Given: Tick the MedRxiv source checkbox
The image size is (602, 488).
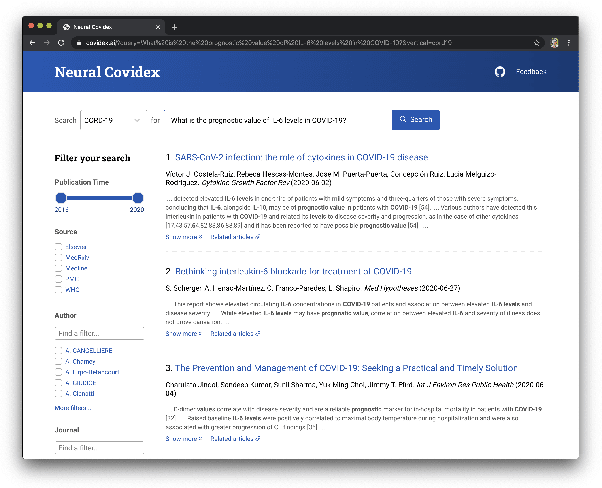Looking at the screenshot, I should tap(58, 257).
